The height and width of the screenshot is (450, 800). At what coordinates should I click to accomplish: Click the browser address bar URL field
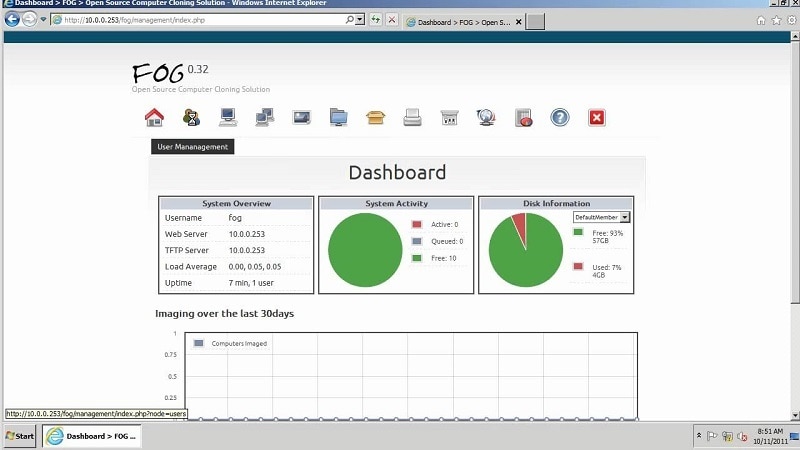click(199, 20)
